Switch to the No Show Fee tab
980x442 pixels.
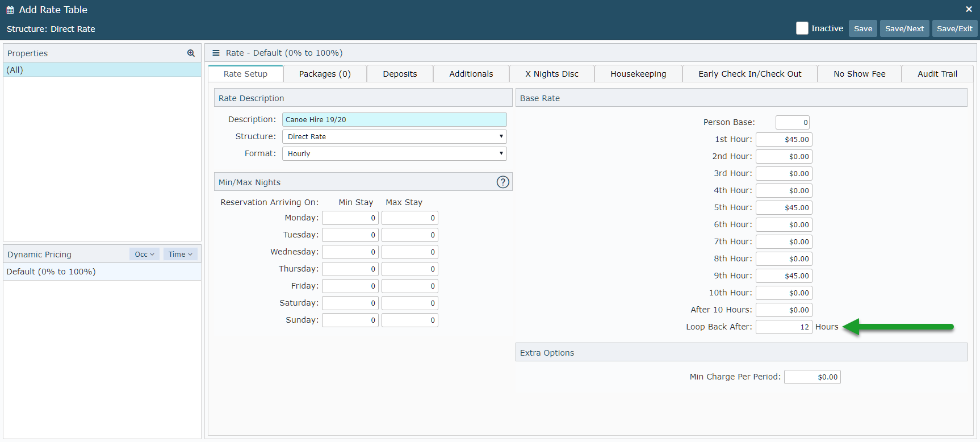click(860, 74)
